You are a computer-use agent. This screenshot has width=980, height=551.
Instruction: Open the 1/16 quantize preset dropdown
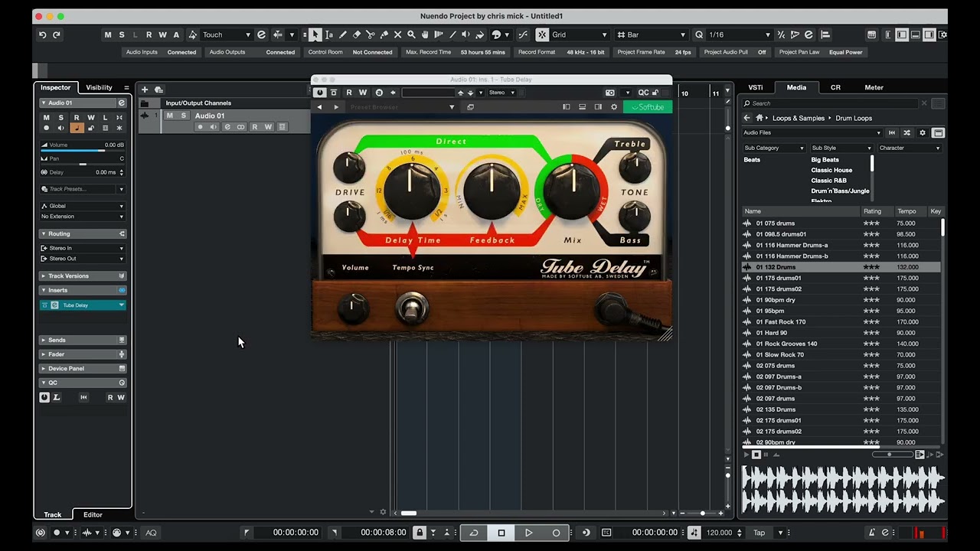coord(739,34)
